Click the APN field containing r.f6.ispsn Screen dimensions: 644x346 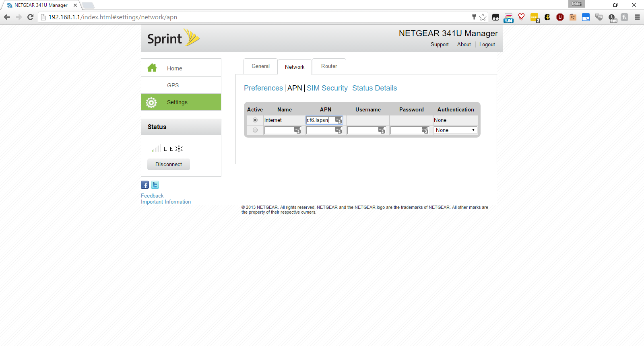(324, 120)
